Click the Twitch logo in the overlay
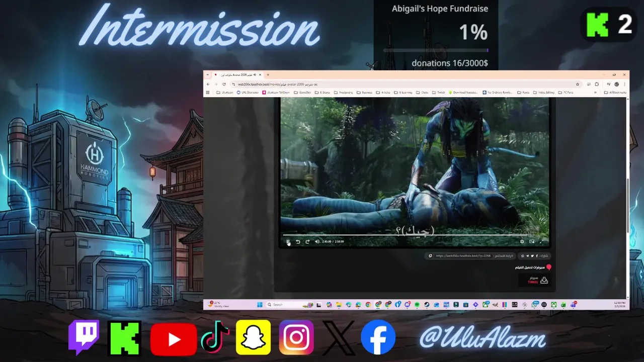The width and height of the screenshot is (644, 362). 84,337
